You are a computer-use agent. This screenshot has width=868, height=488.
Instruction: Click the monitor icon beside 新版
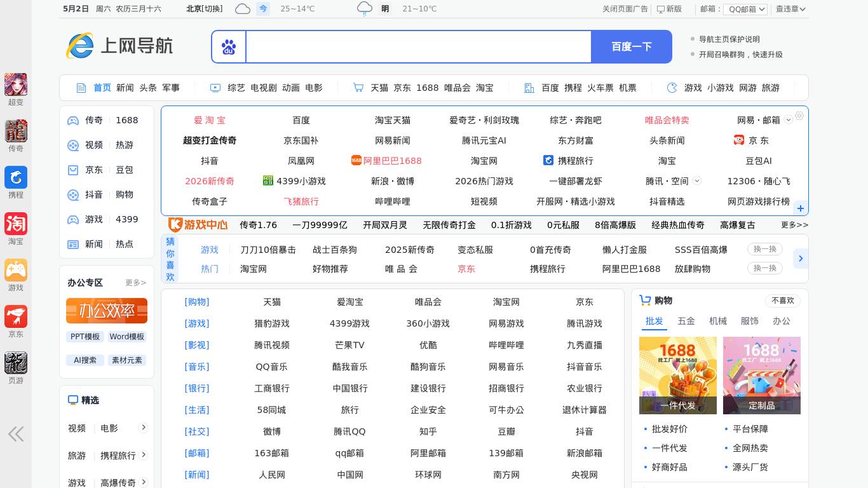tap(661, 9)
